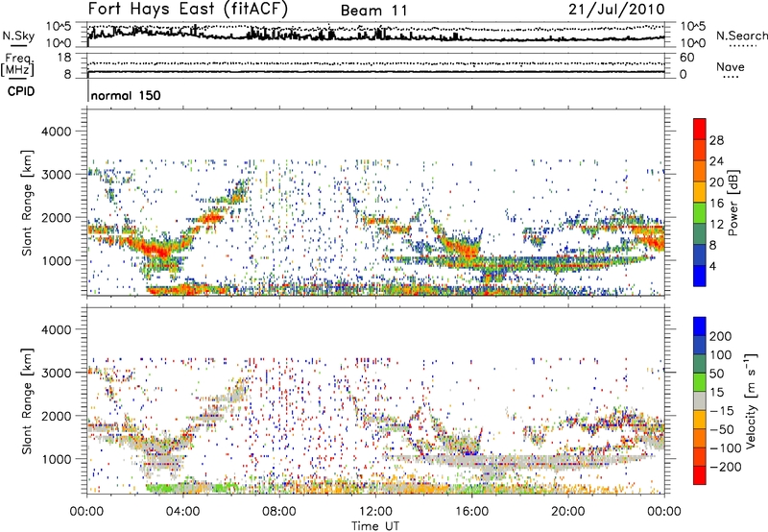Screen dimensions: 768x532
Task: Click the frequency axis value '18'
Action: [x=64, y=58]
